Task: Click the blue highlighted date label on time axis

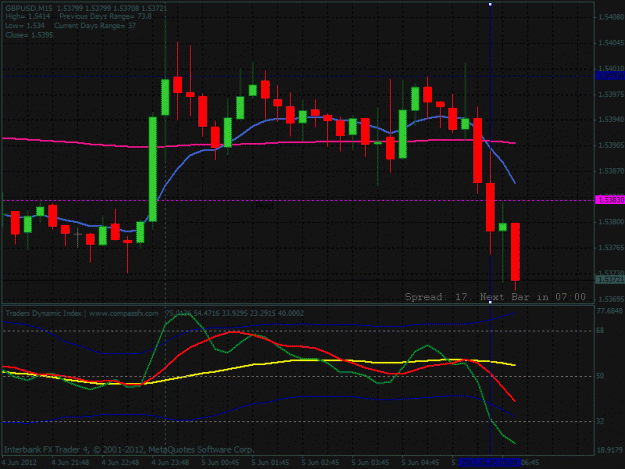Action: coord(490,463)
